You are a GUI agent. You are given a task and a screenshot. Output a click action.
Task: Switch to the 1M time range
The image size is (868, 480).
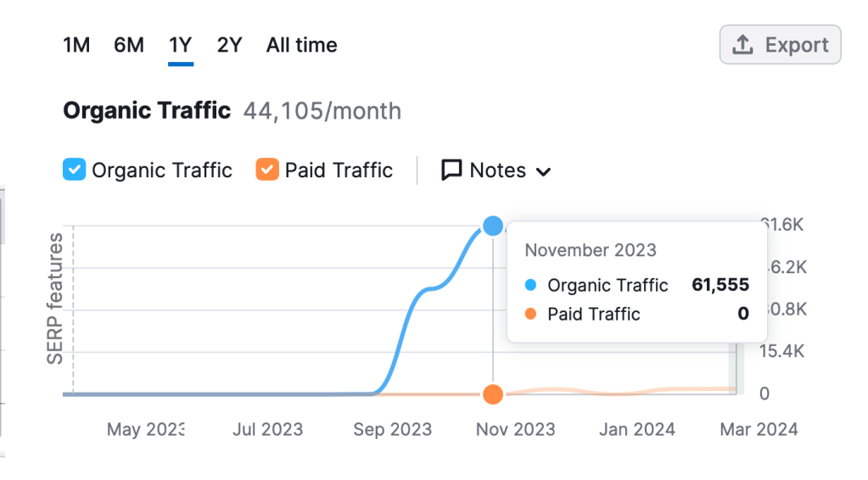tap(76, 45)
